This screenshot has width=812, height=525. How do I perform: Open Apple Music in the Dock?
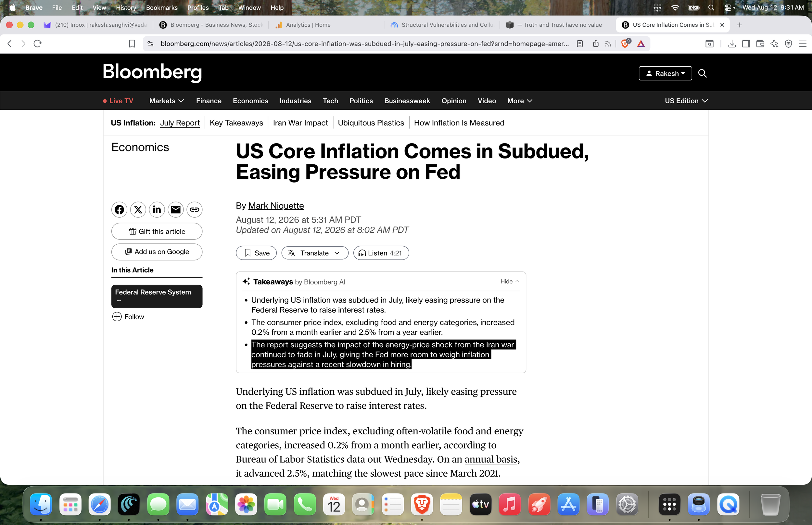(x=510, y=504)
